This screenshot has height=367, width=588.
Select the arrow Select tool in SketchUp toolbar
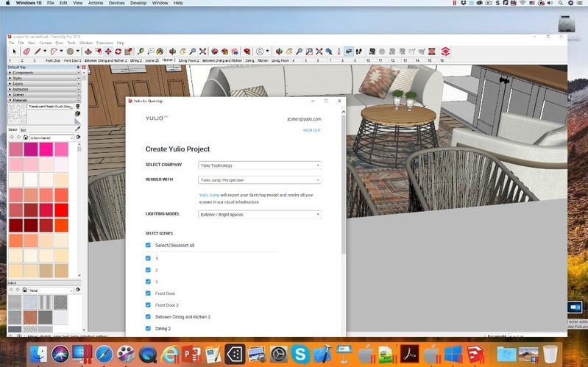14,51
